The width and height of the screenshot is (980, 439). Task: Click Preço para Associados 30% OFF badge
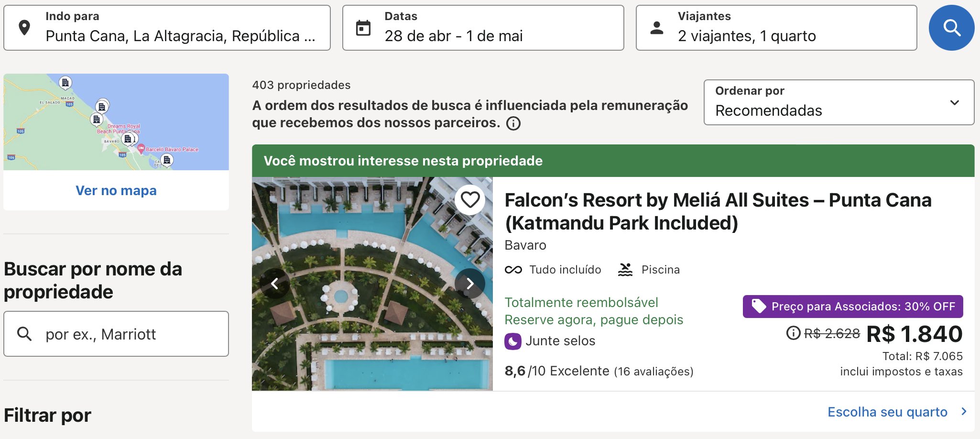(x=853, y=307)
